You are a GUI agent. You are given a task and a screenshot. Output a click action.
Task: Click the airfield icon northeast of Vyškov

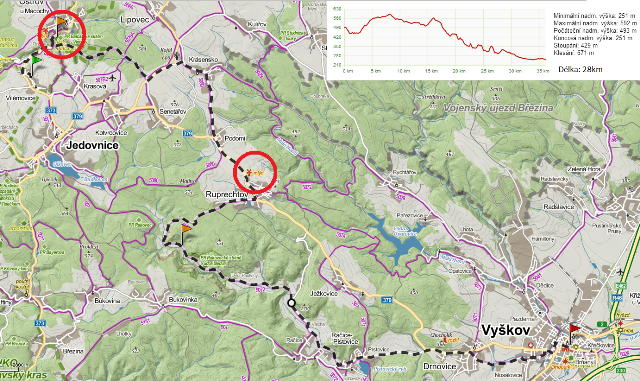coord(620,272)
